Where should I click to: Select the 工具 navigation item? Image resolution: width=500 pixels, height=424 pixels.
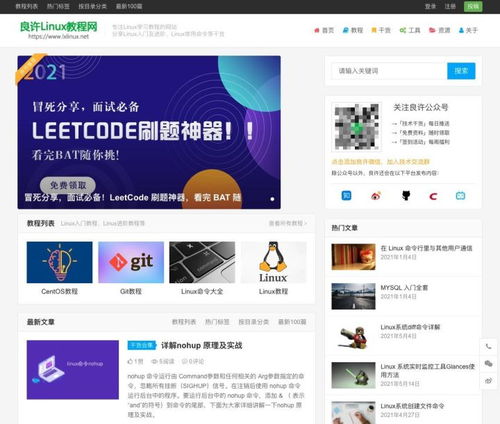point(410,30)
